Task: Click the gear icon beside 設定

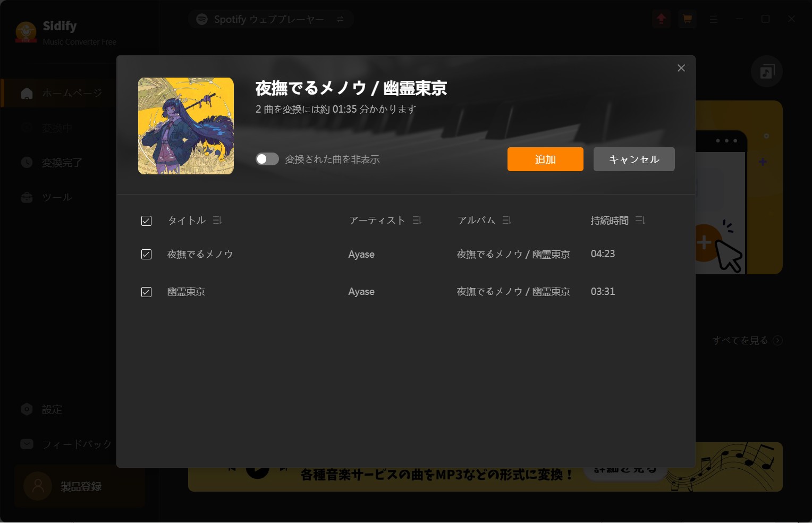Action: 27,409
